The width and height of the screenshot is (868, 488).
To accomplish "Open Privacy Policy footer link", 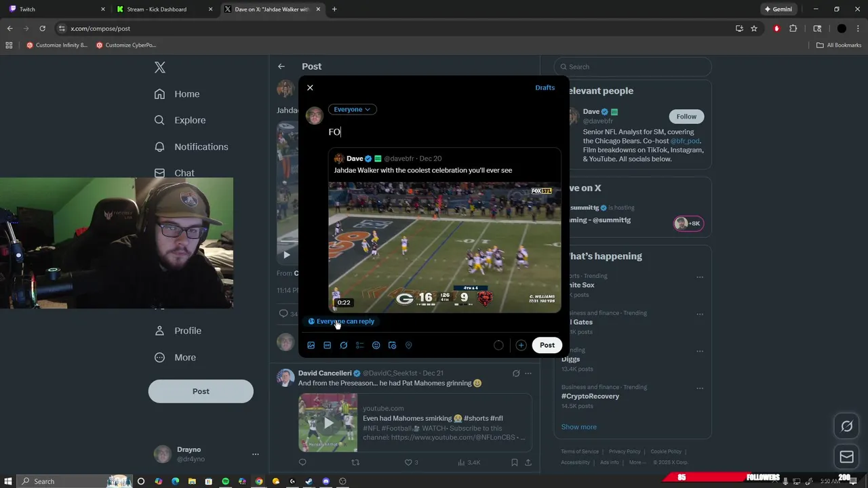I will click(x=624, y=451).
